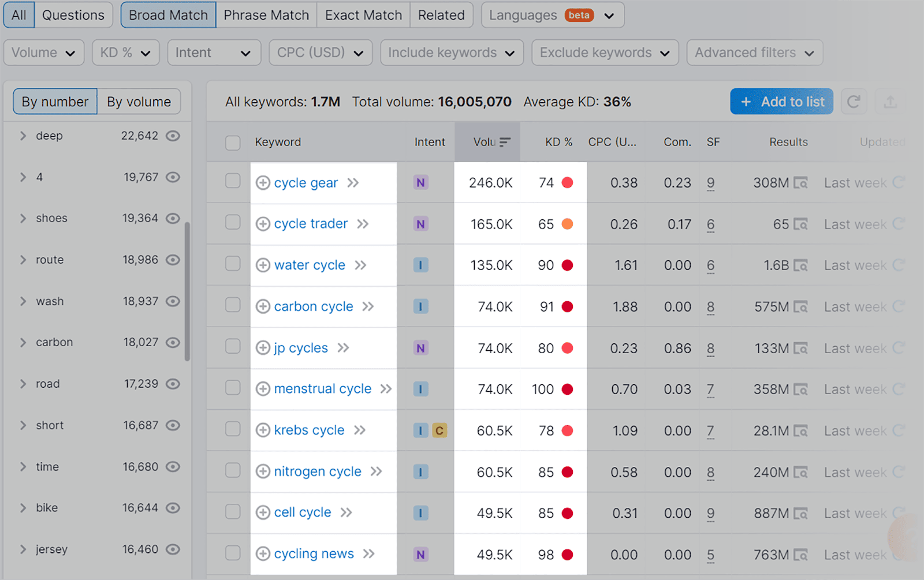
Task: Open double-arrow for 'menstrual cycle' keyword
Action: (x=386, y=389)
